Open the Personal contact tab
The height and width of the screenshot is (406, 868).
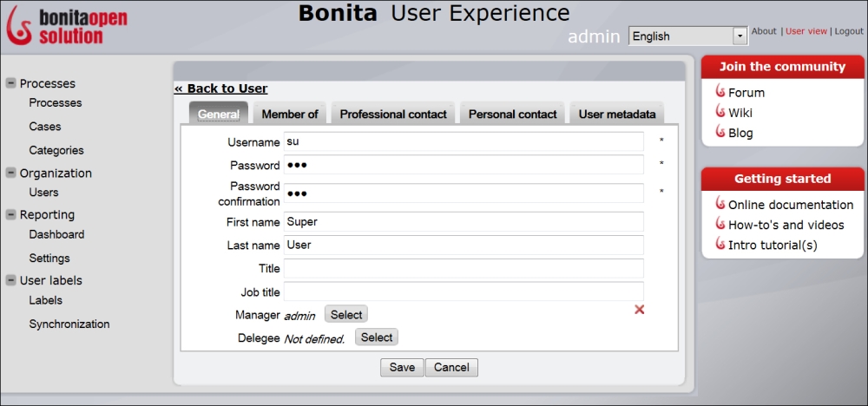pyautogui.click(x=513, y=114)
